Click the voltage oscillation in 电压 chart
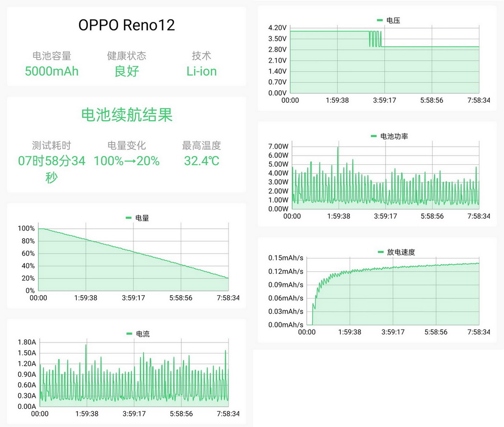This screenshot has width=504, height=427. tap(375, 39)
